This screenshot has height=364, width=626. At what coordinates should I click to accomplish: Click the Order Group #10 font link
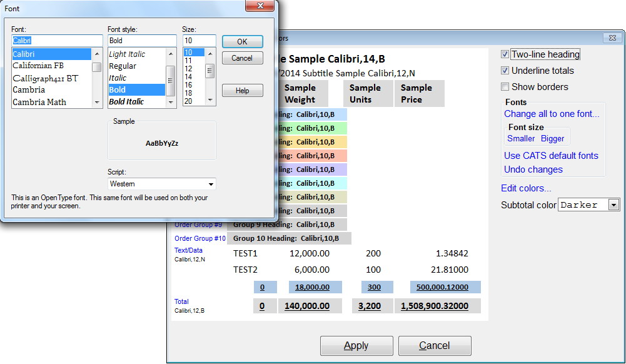(x=200, y=238)
